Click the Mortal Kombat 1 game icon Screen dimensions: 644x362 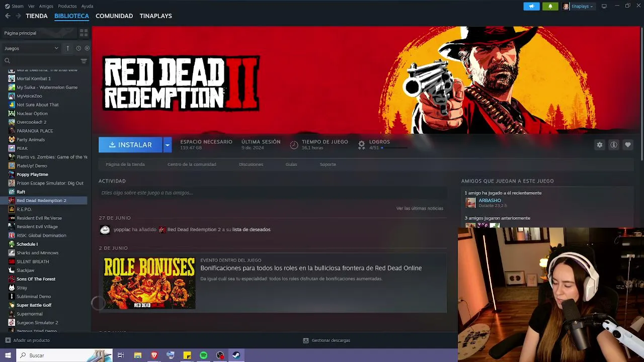(x=12, y=78)
